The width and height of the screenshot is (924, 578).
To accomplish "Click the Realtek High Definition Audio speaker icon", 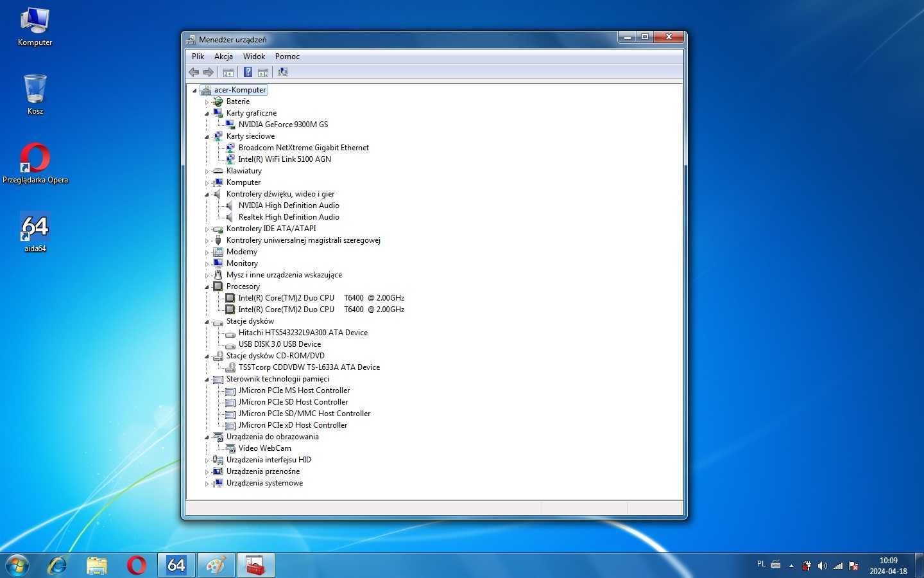I will tap(230, 217).
